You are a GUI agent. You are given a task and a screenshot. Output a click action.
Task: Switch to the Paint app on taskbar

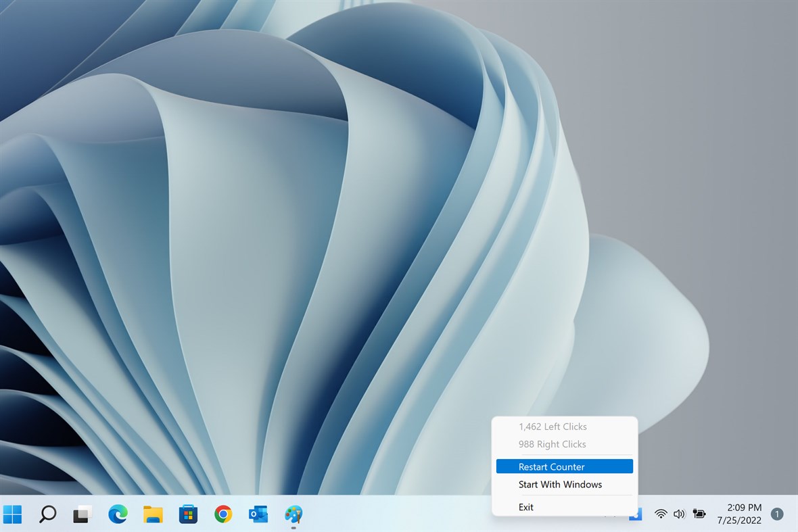[x=293, y=514]
